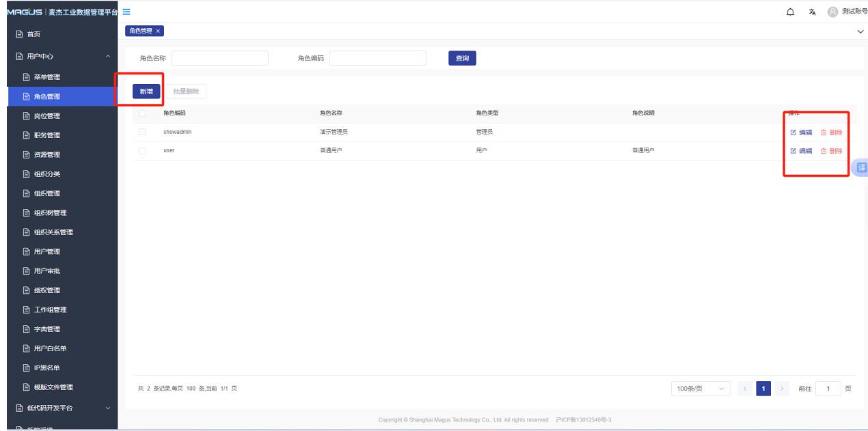Viewport: 868px width, 431px height.
Task: Open 用户管理 in the sidebar
Action: pyautogui.click(x=47, y=251)
